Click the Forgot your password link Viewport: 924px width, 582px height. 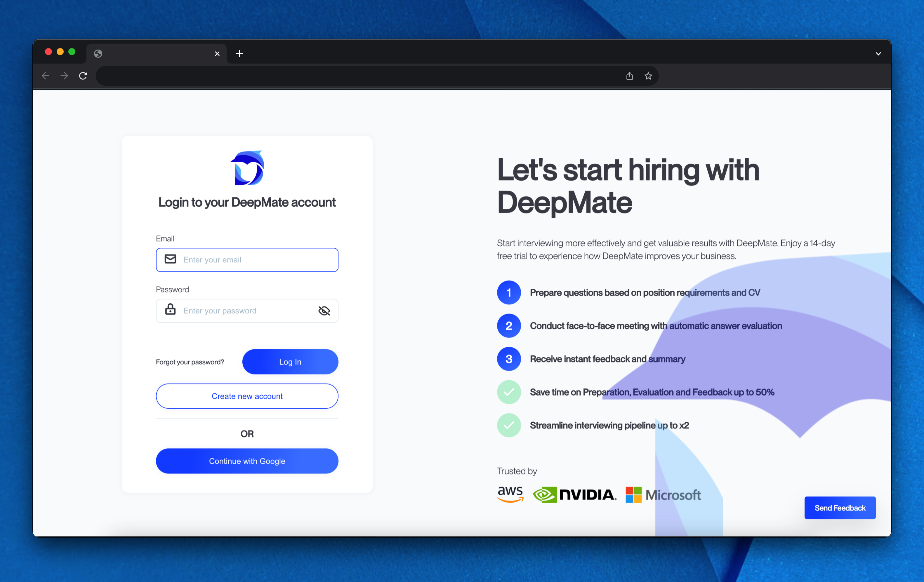click(x=190, y=362)
